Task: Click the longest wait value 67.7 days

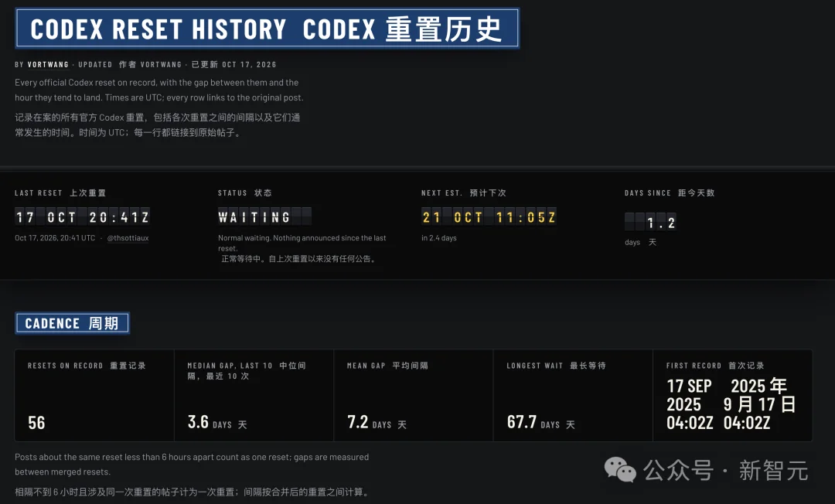Action: pos(541,423)
